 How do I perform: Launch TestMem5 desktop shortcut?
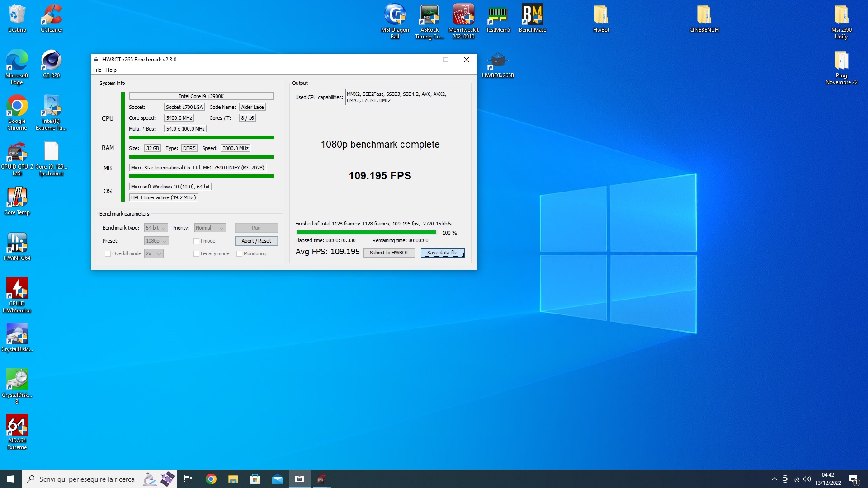click(x=498, y=18)
